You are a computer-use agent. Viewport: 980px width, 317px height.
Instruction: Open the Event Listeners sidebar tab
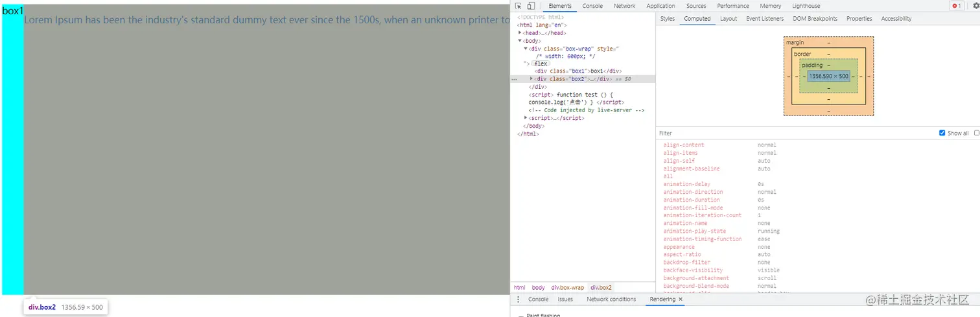click(x=765, y=19)
